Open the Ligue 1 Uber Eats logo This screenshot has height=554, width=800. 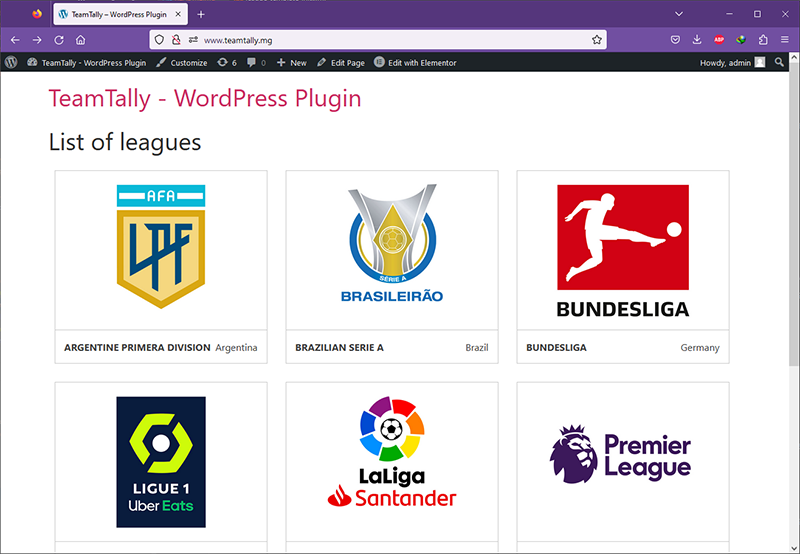pyautogui.click(x=161, y=462)
